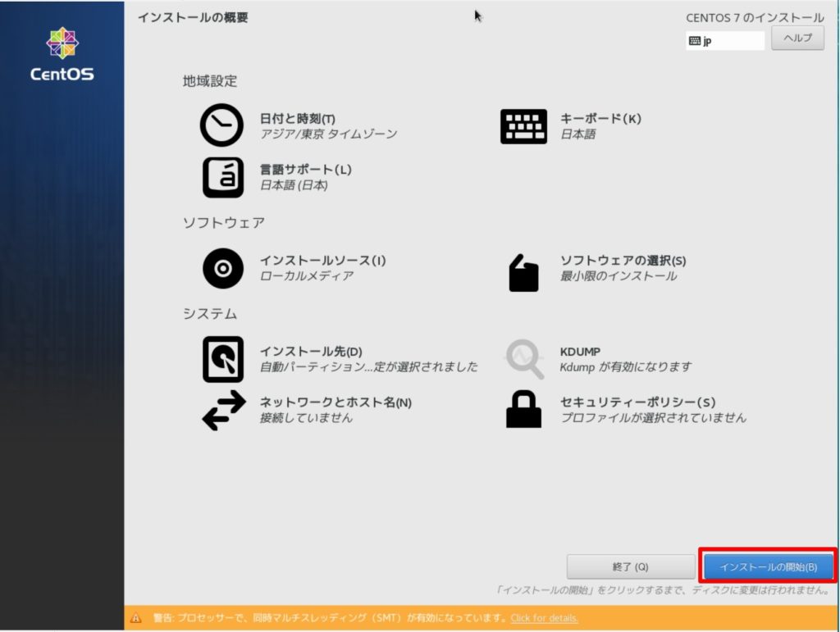
Task: Open 日付と時刻(T) settings label
Action: [297, 118]
